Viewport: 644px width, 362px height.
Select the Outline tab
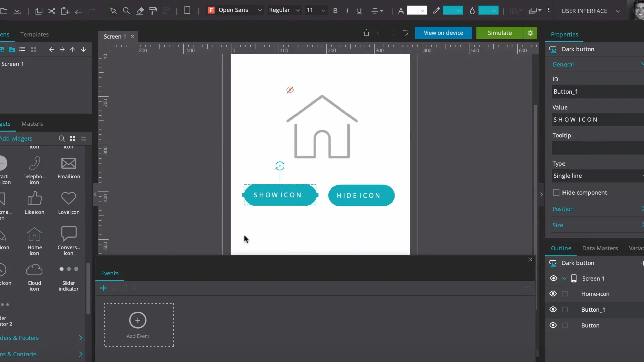pyautogui.click(x=561, y=248)
